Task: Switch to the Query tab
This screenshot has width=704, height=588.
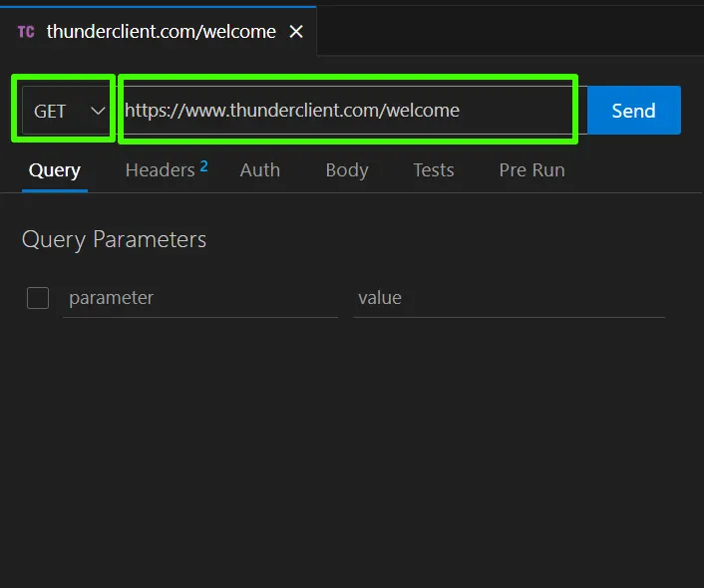Action: point(55,170)
